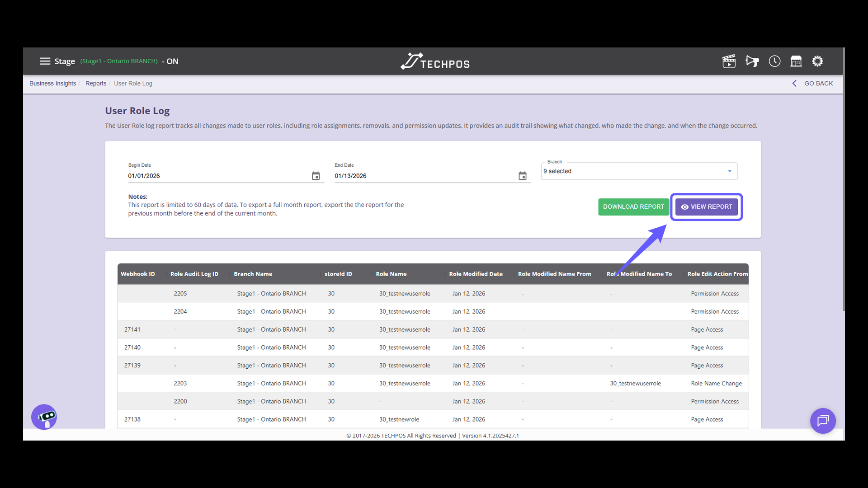The width and height of the screenshot is (868, 488).
Task: Expand the Branch selection dropdown
Action: (729, 171)
